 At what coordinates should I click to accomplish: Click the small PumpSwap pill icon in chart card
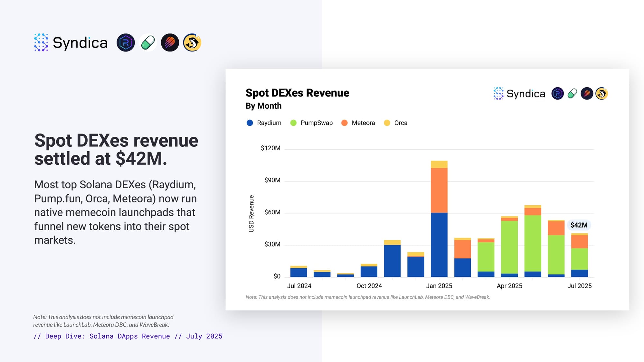click(x=572, y=94)
